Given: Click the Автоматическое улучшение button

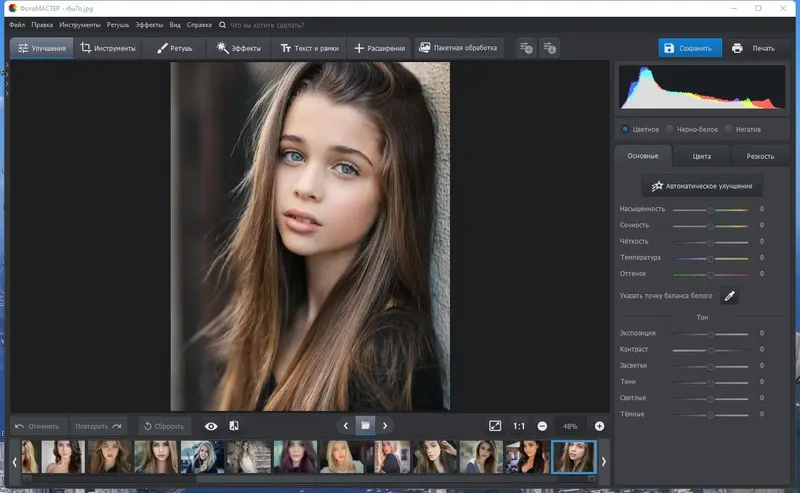Looking at the screenshot, I should pos(702,186).
